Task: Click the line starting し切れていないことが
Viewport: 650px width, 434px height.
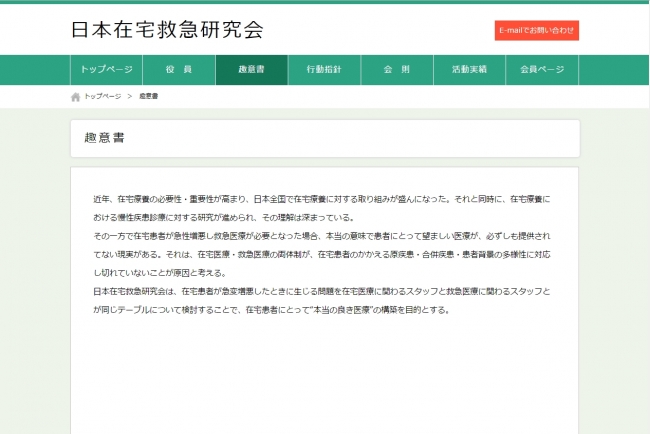Action: [x=160, y=273]
